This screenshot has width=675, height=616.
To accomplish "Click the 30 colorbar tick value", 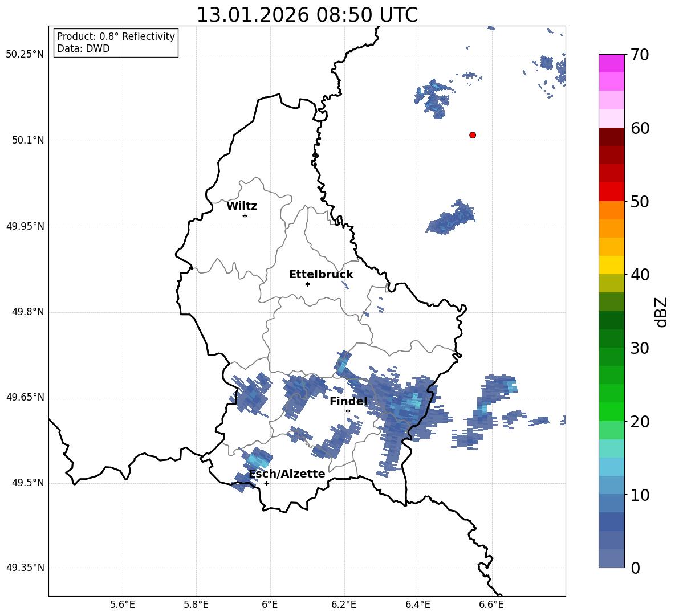I will (639, 348).
